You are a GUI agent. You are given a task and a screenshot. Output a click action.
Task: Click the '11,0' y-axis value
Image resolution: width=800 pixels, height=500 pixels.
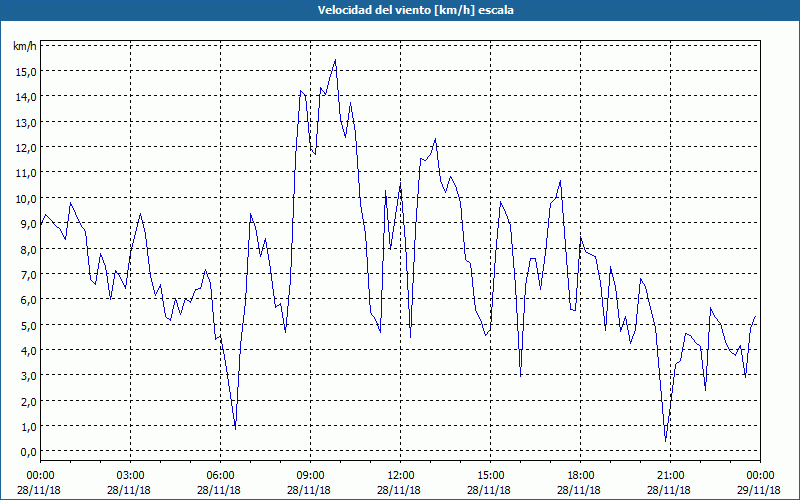coord(26,172)
